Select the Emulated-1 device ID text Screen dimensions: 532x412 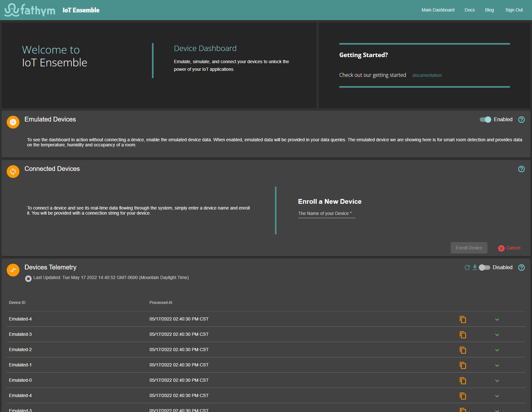(20, 365)
